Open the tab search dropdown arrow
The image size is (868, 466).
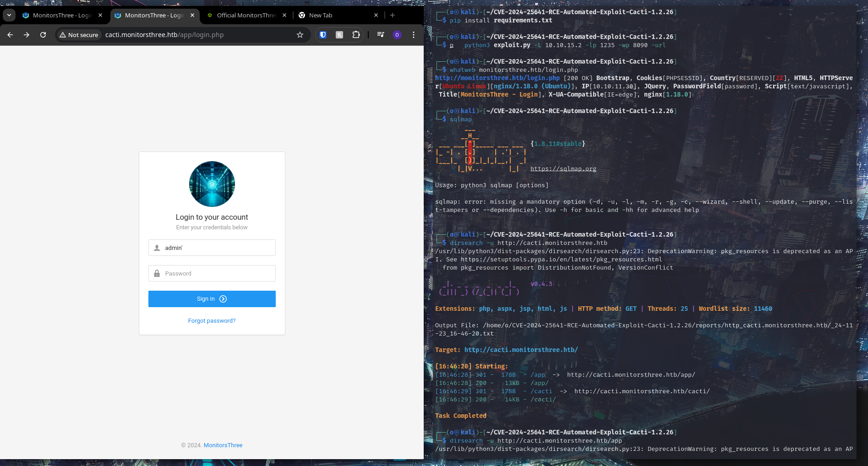[9, 15]
